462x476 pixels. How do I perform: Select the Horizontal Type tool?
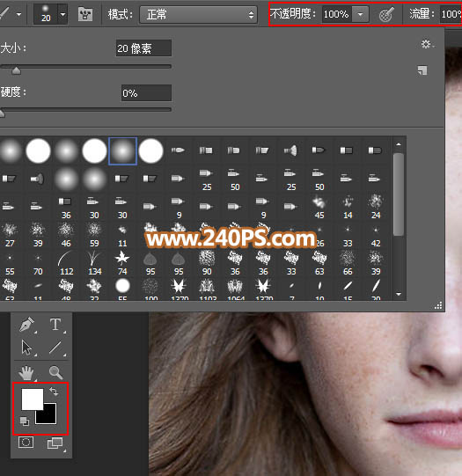[x=55, y=324]
